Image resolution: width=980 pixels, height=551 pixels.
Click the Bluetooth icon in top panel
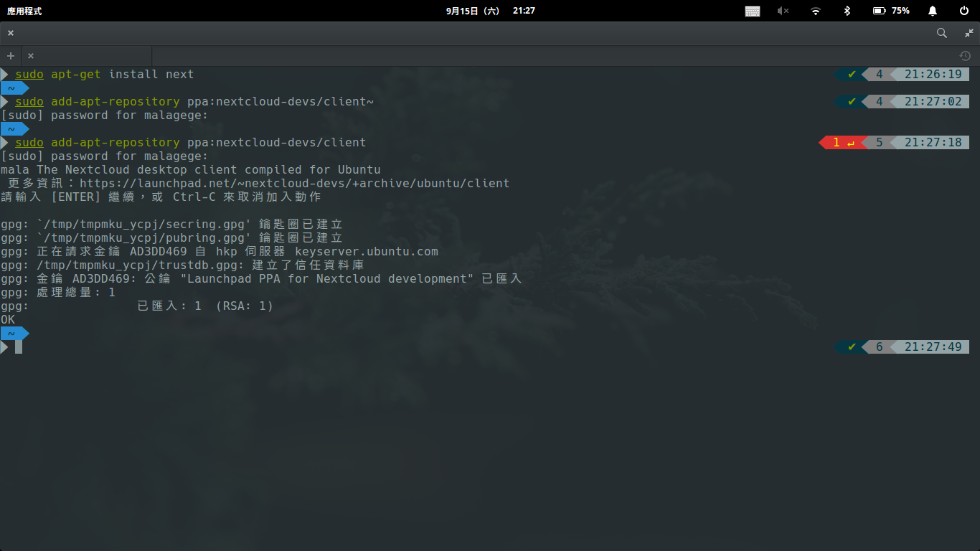tap(847, 11)
